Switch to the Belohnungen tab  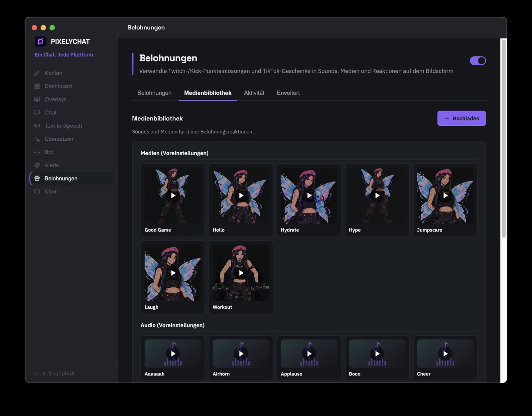(155, 93)
